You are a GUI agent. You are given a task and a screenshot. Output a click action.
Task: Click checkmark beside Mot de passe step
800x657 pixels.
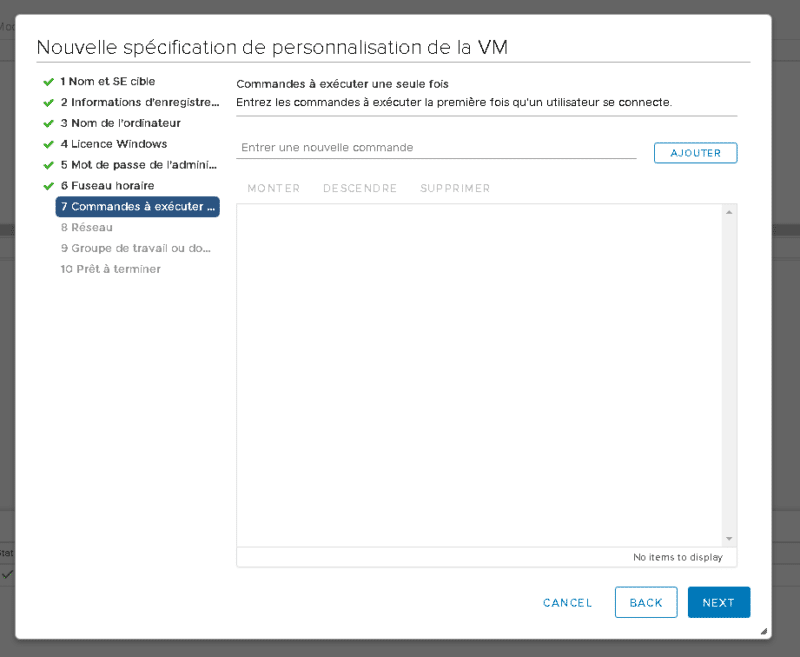click(x=48, y=165)
